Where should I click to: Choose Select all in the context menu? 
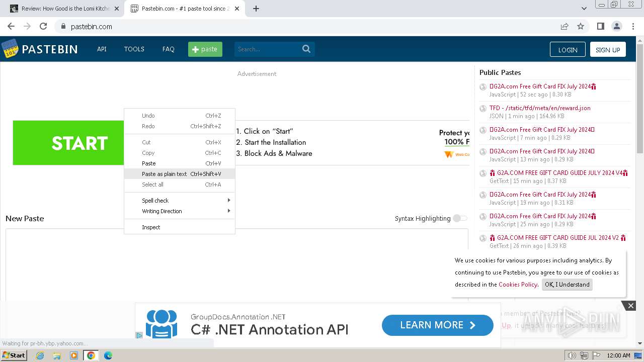click(x=180, y=185)
